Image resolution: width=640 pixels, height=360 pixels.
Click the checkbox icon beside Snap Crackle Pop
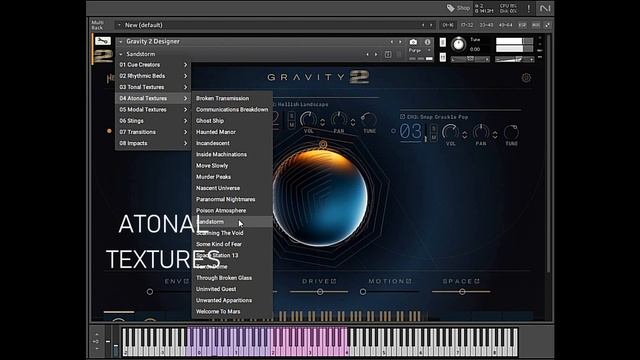[402, 117]
